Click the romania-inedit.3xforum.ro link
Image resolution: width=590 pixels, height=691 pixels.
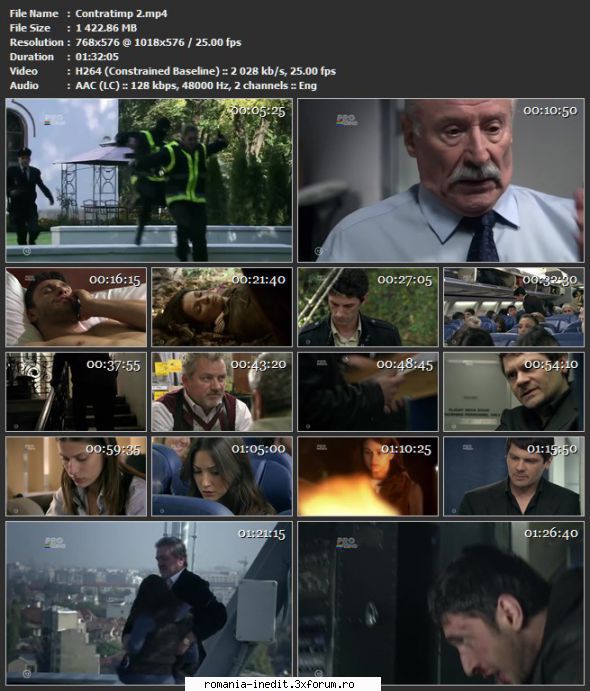(x=279, y=684)
